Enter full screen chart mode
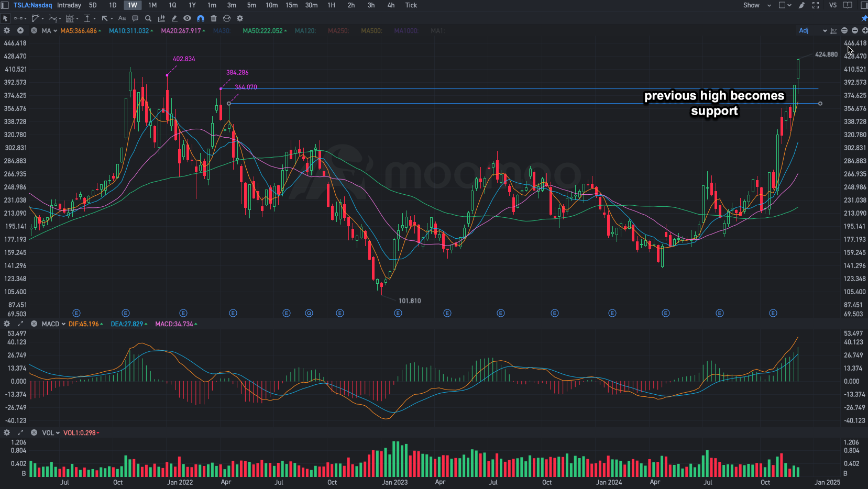This screenshot has width=868, height=489. (x=816, y=5)
